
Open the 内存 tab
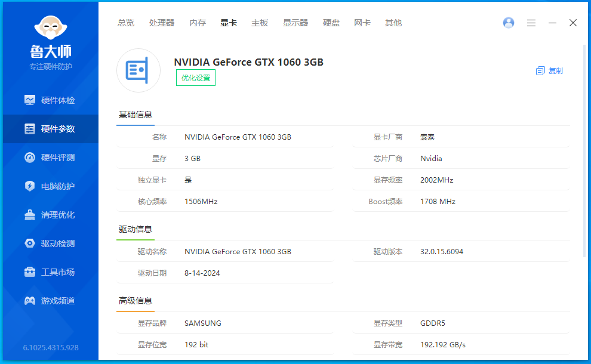pyautogui.click(x=198, y=23)
